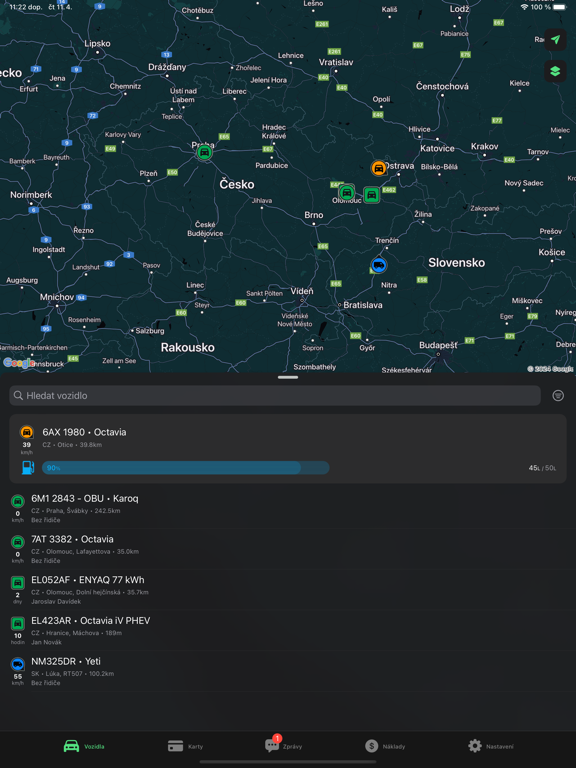The height and width of the screenshot is (768, 576).
Task: Click the green status icon of 6M1 2843
Action: click(x=18, y=501)
